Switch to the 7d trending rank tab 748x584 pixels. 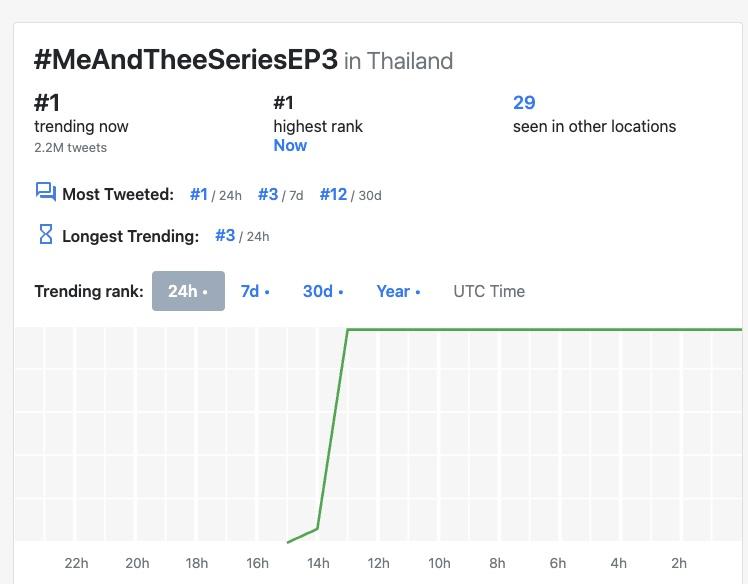tap(255, 291)
